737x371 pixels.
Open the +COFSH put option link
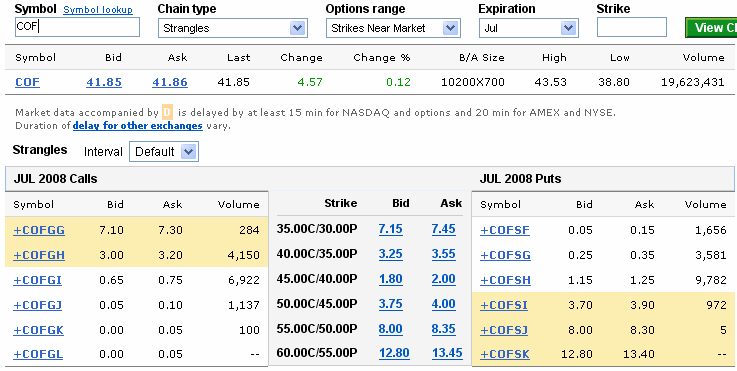(x=505, y=280)
